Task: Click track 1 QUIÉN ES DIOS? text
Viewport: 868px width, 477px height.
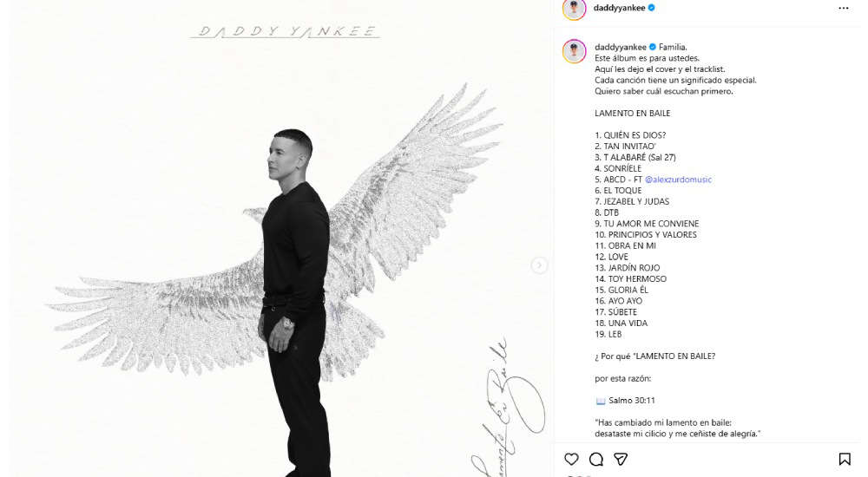Action: coord(630,135)
